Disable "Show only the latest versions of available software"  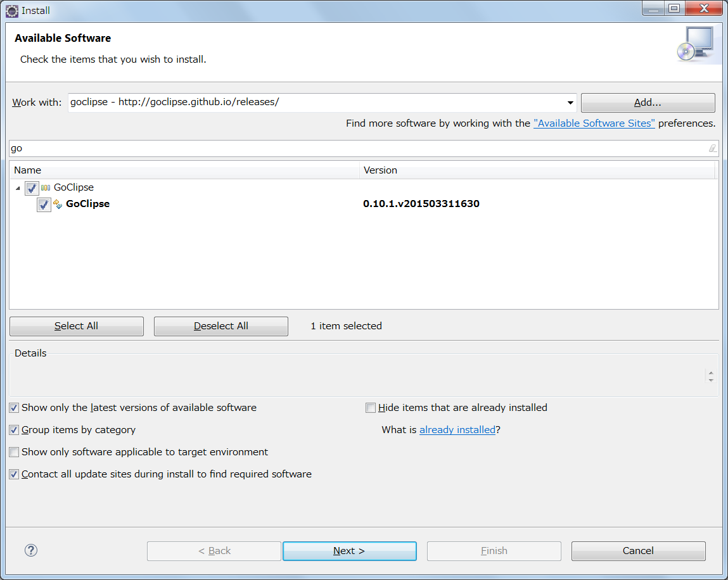13,408
